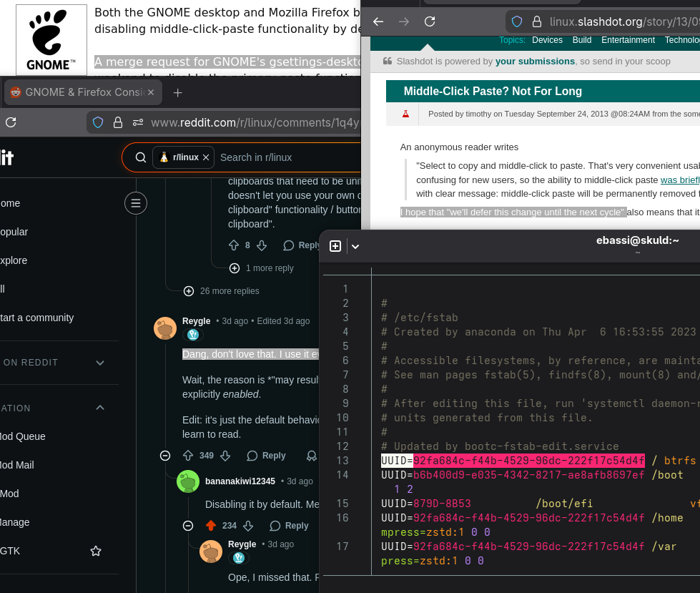The image size is (700, 593).
Task: Click the red flask icon beside story byline
Action: point(405,114)
